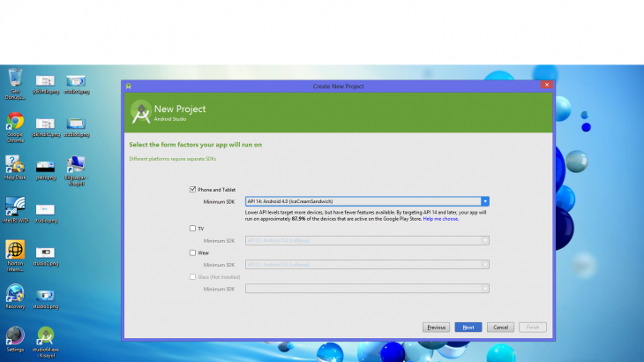
Task: Launch the studio64.exe shortcut on the desktop
Action: coord(45,336)
